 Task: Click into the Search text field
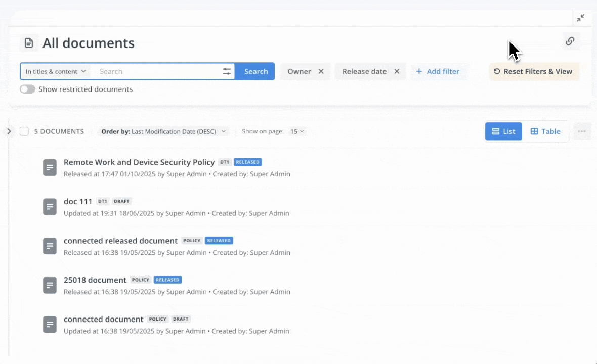tap(157, 71)
